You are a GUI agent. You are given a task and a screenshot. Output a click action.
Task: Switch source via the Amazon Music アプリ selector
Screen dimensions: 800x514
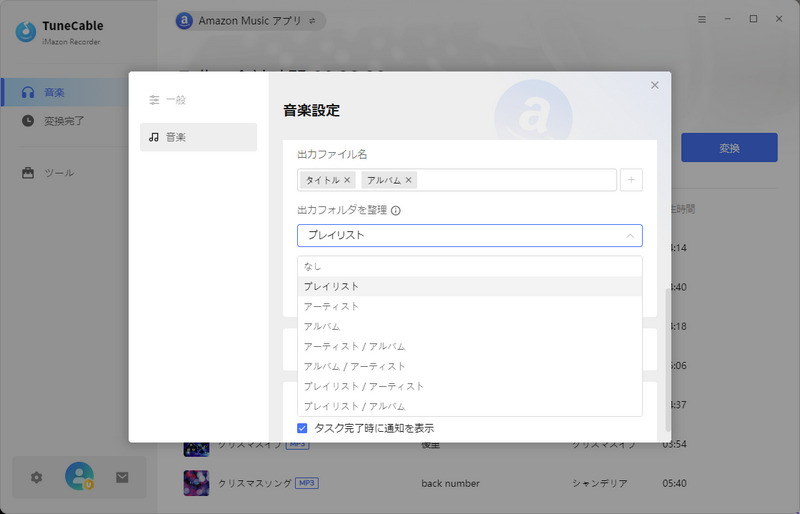coord(251,21)
